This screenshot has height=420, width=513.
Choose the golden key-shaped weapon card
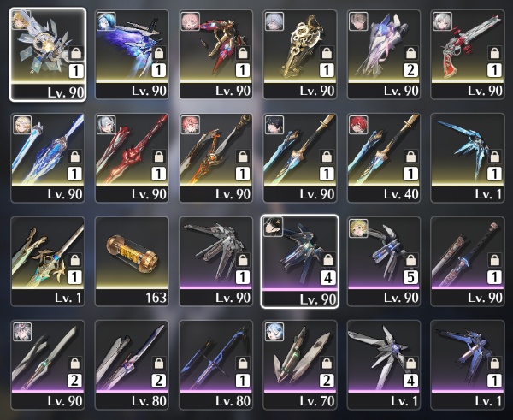300,55
